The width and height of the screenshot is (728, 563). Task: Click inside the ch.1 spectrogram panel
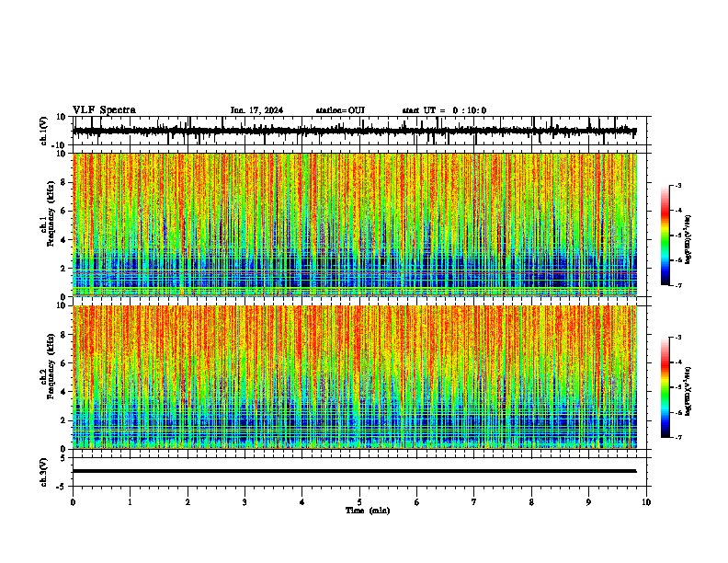click(x=355, y=224)
